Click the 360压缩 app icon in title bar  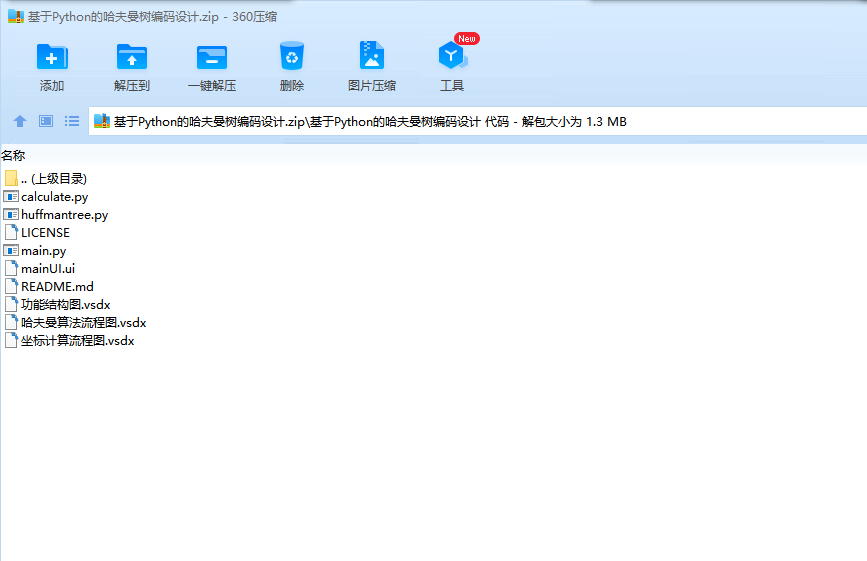16,17
